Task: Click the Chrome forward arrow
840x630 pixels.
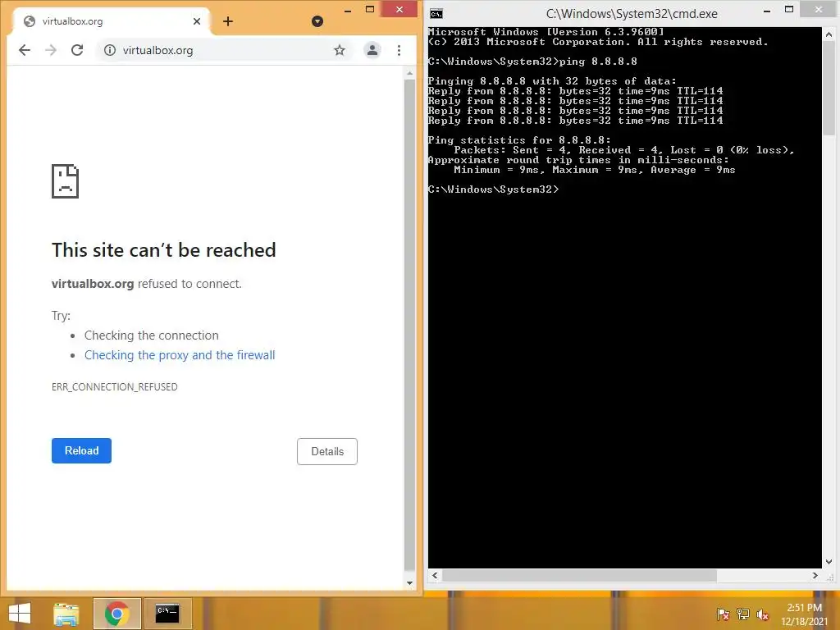Action: point(51,50)
